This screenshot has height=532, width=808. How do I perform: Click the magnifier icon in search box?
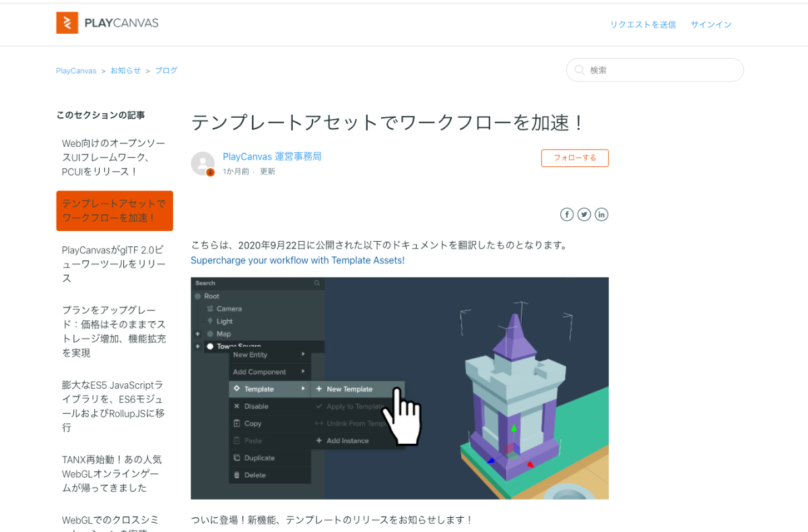[x=579, y=70]
